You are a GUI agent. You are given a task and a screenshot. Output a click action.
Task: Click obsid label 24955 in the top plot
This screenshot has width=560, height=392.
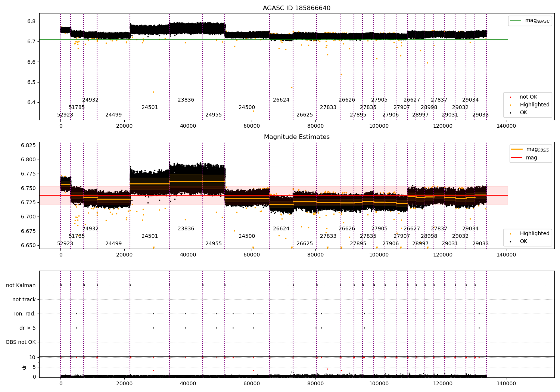click(x=214, y=115)
